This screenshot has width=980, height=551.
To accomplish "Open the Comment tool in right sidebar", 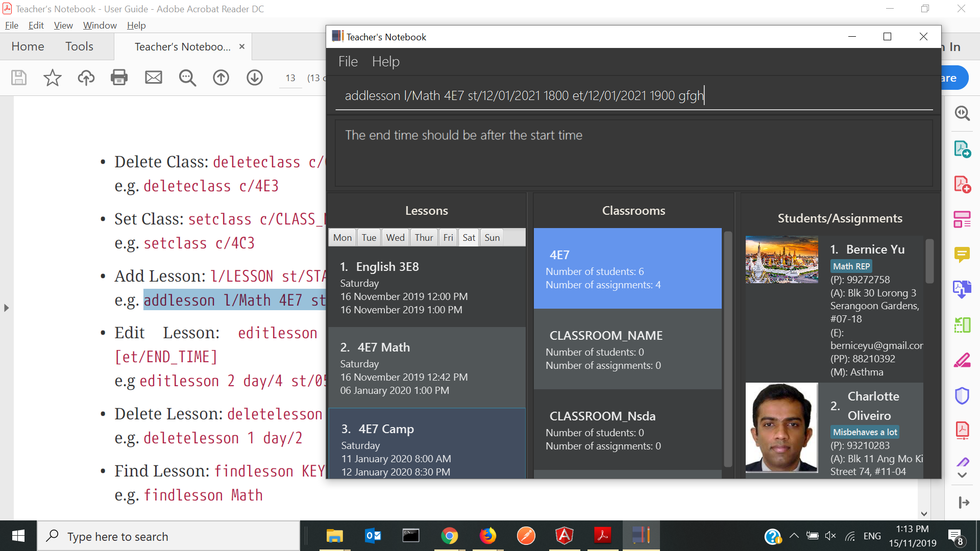I will point(962,254).
